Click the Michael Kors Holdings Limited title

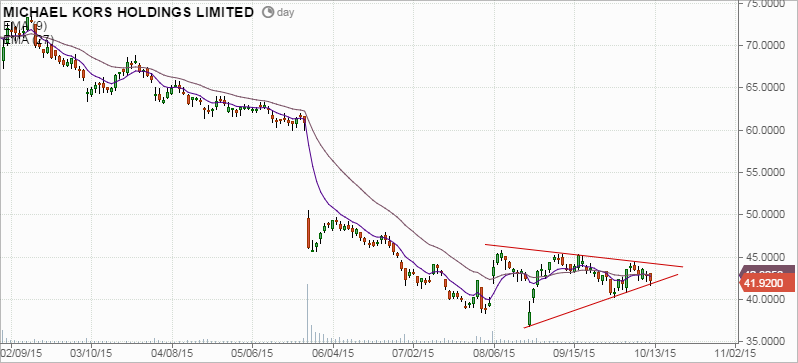pyautogui.click(x=129, y=12)
